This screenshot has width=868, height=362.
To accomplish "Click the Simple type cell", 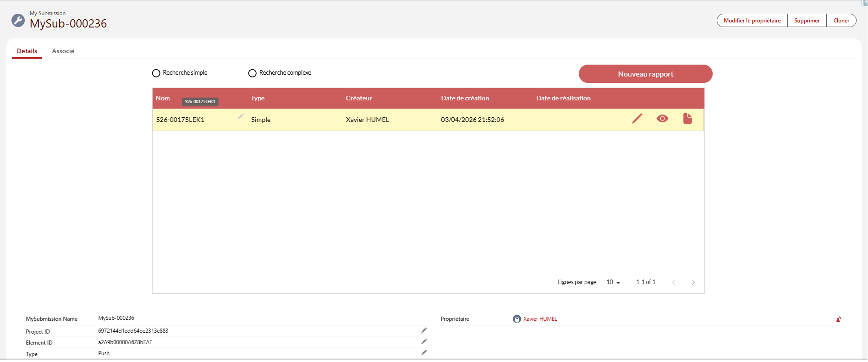I will [x=261, y=120].
